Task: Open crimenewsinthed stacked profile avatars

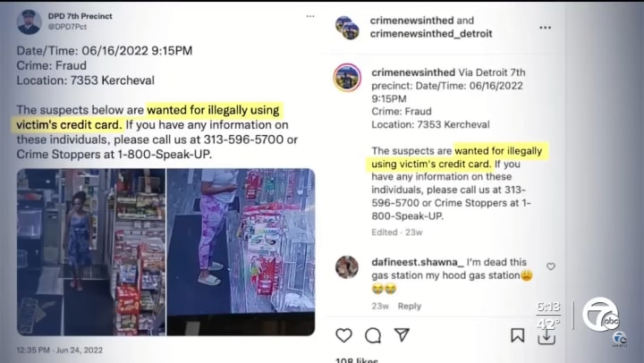Action: 347,28
